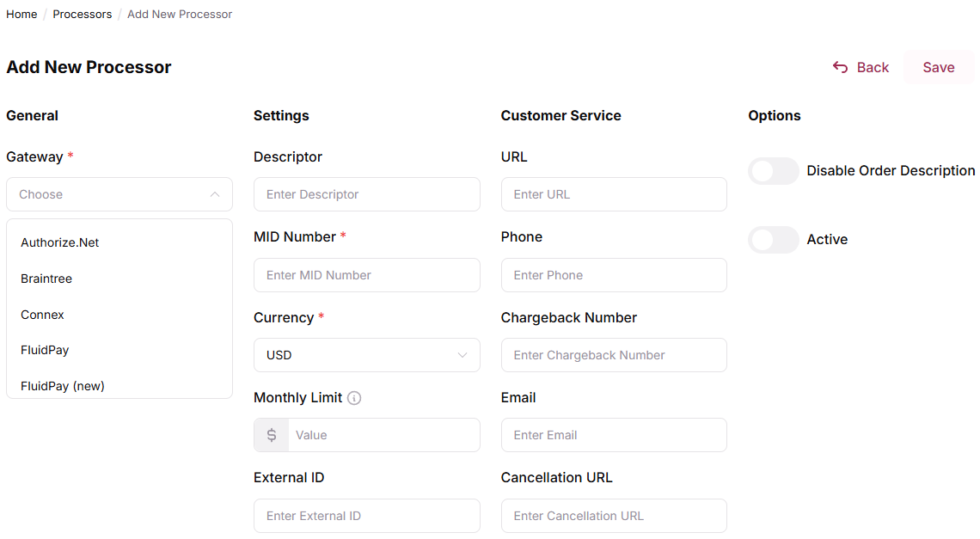Enable the Active switch

[774, 240]
